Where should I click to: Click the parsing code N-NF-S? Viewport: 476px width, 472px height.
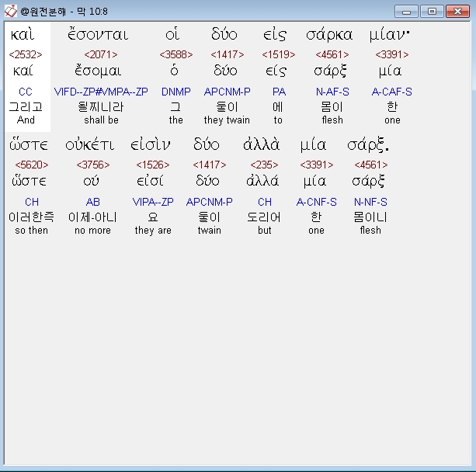tap(370, 202)
